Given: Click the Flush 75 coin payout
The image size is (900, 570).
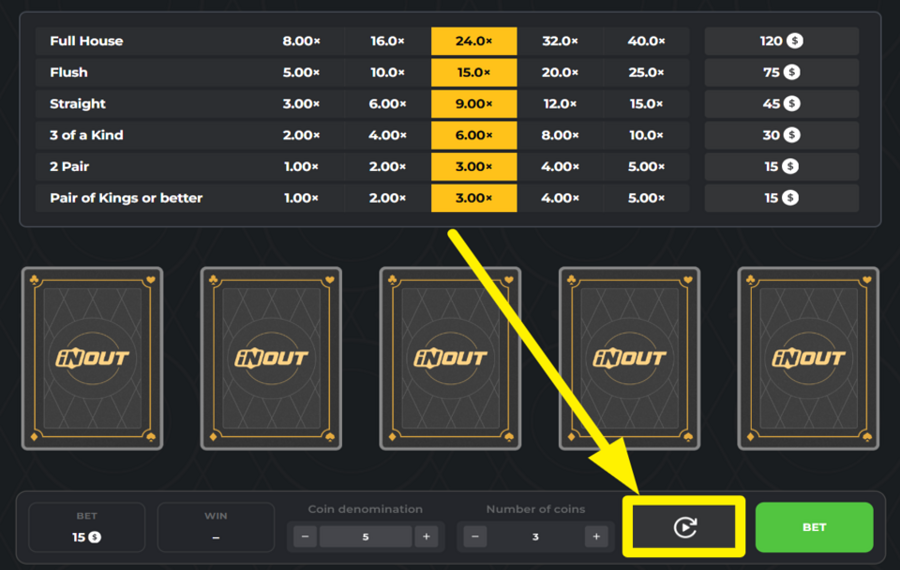Looking at the screenshot, I should (x=782, y=72).
